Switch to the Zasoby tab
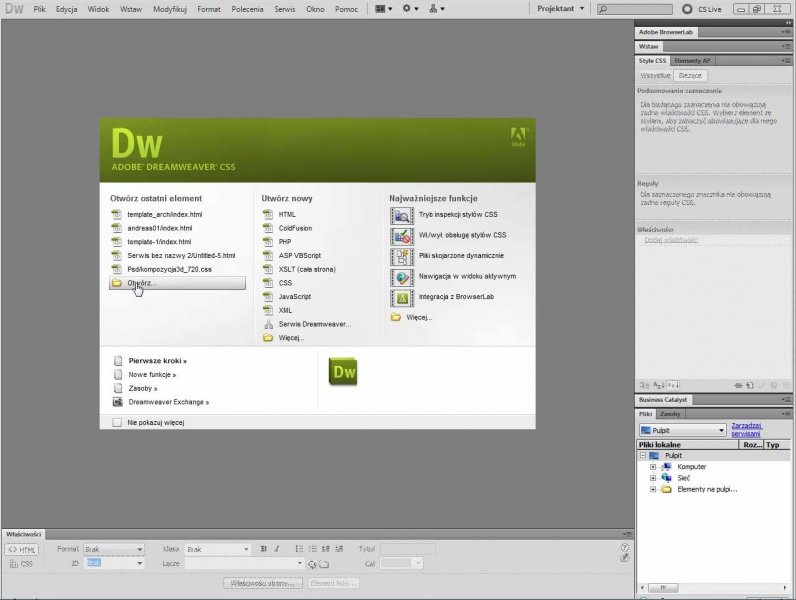The height and width of the screenshot is (600, 796). 670,413
